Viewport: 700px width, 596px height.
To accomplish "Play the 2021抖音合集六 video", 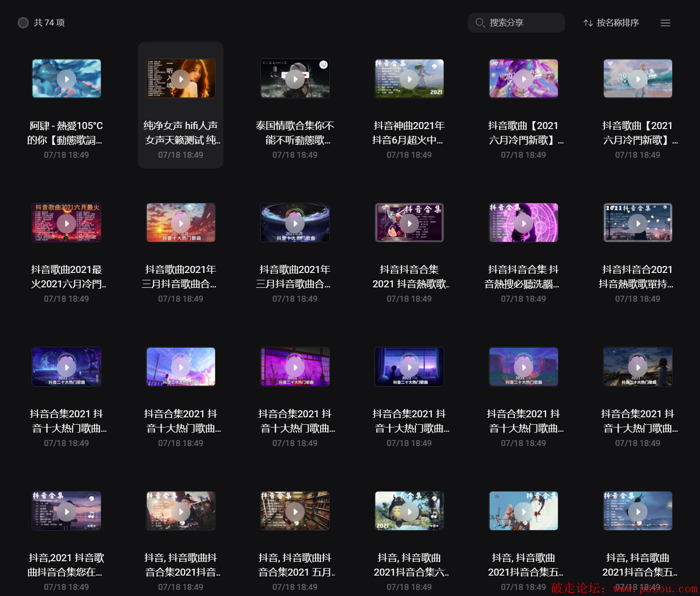I will 409,511.
